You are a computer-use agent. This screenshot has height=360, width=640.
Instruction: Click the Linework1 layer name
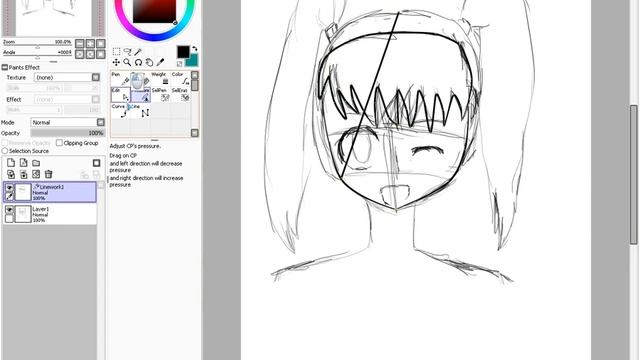[51, 187]
